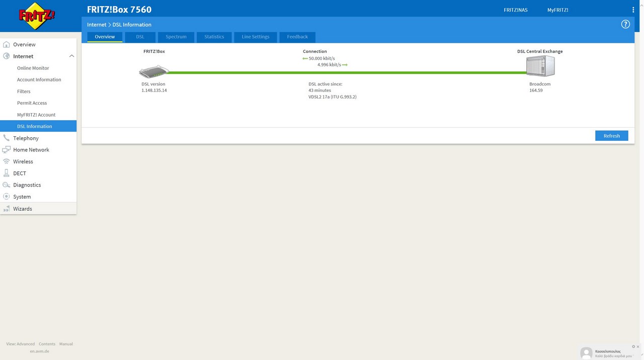Open MyFRITZ! link in header
This screenshot has height=360, width=644.
pos(558,10)
